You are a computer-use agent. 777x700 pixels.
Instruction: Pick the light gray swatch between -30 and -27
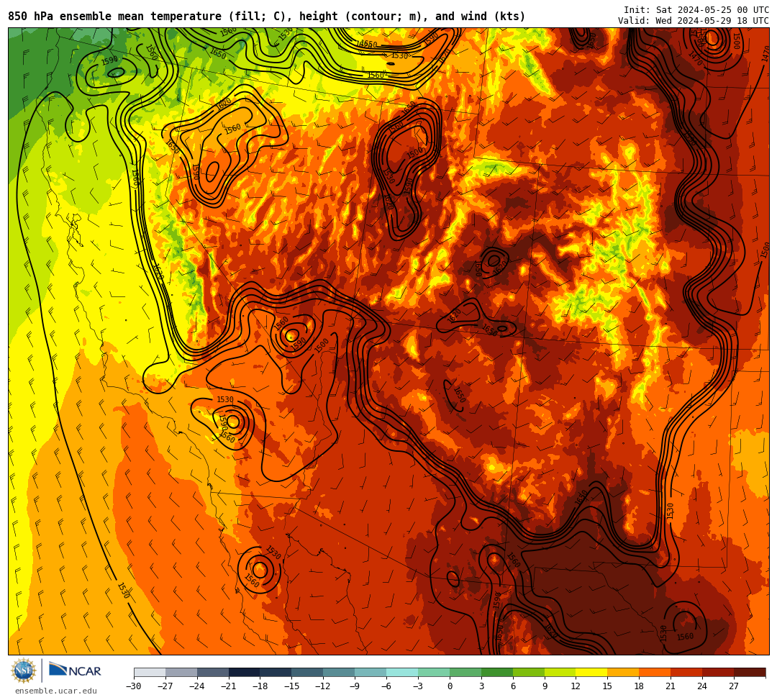tap(150, 672)
